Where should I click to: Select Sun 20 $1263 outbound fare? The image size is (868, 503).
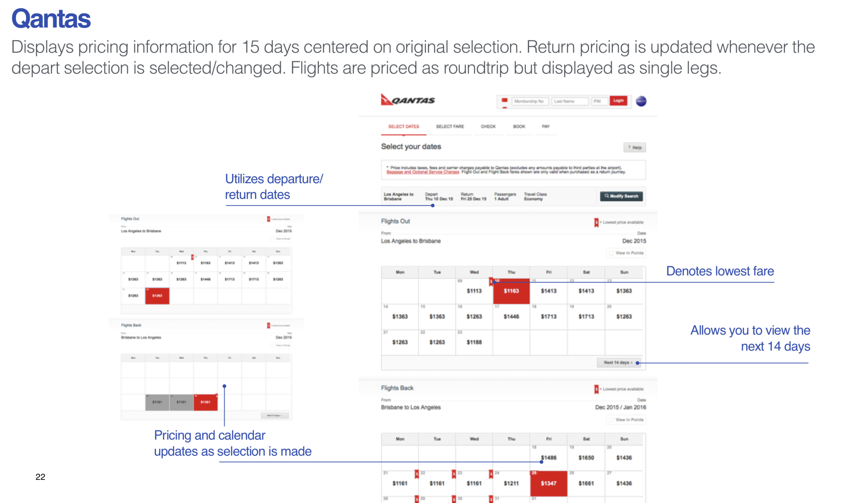(624, 317)
